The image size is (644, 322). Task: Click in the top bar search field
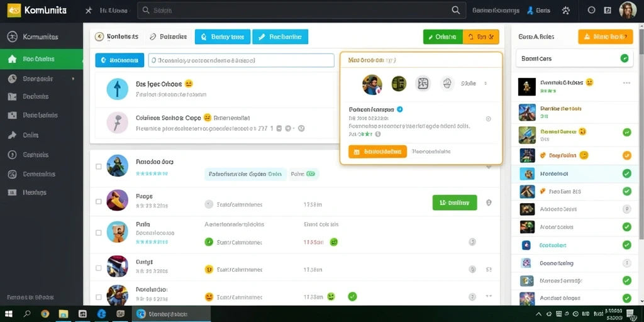(x=301, y=11)
